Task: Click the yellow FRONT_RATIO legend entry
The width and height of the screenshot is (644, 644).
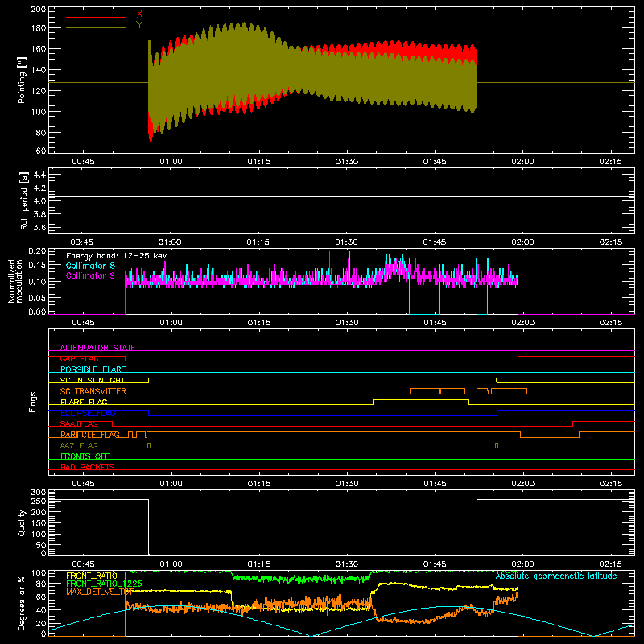Action: (92, 576)
